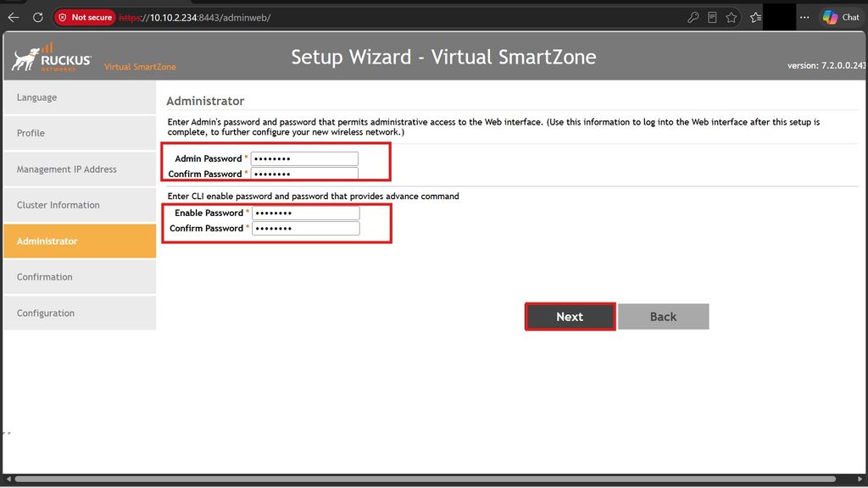Open Copilot Chat in the browser
The image size is (868, 488).
click(841, 17)
